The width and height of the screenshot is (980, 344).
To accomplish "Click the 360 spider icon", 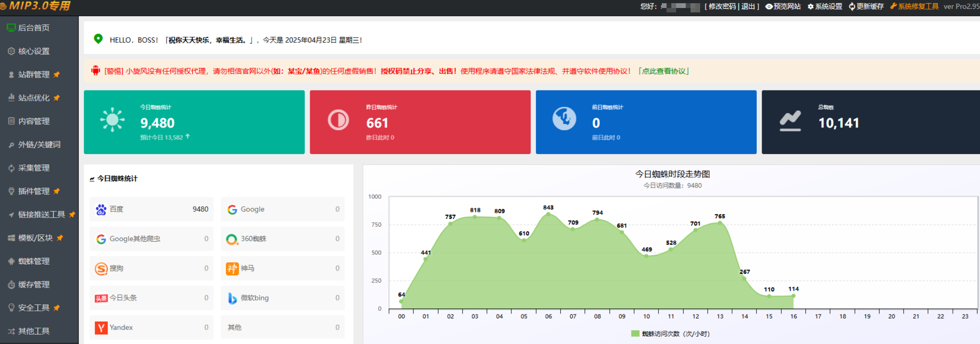I will point(232,239).
